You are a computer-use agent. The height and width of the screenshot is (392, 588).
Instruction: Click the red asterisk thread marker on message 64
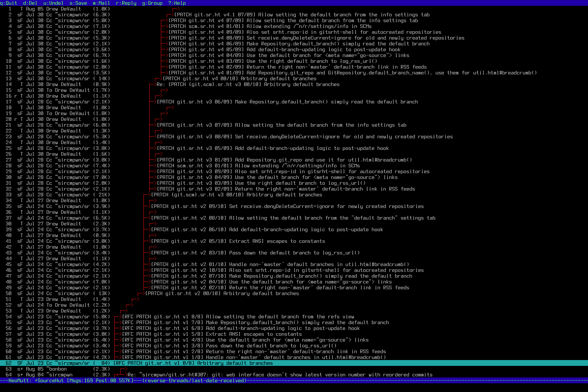click(117, 375)
